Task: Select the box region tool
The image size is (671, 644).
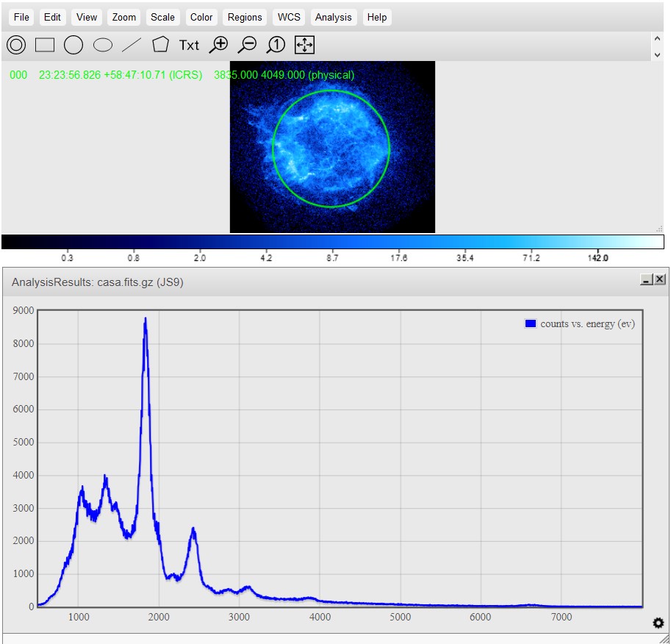Action: pos(45,45)
